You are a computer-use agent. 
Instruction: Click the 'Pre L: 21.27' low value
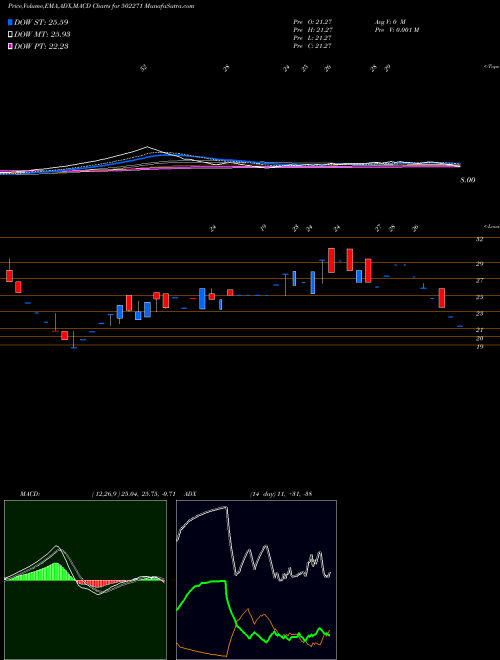312,38
